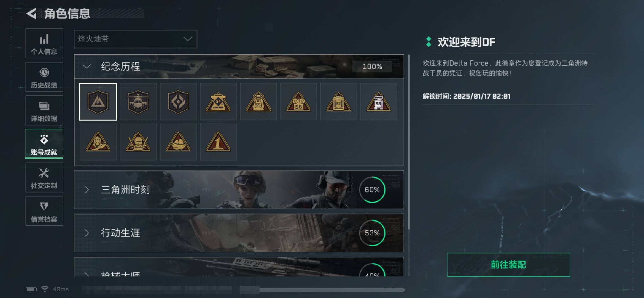Open the 信誉档案 tab

pyautogui.click(x=44, y=211)
